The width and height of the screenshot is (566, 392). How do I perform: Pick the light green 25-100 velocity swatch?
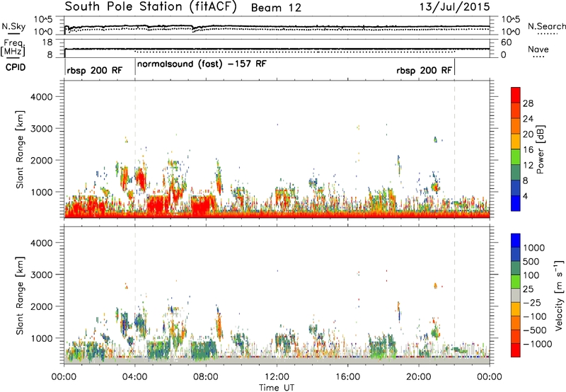point(516,282)
